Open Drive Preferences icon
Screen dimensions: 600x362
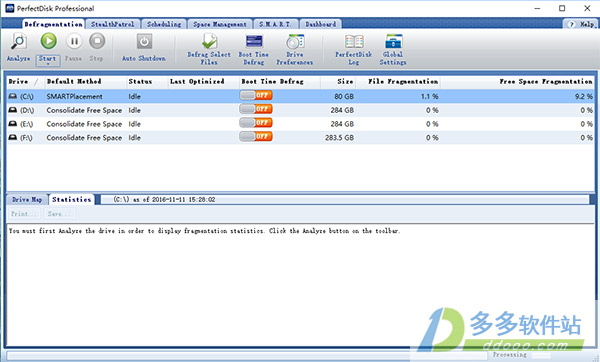(295, 42)
